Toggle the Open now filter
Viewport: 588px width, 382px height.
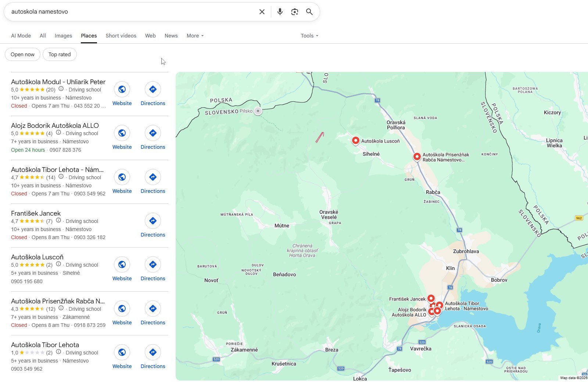[x=22, y=54]
